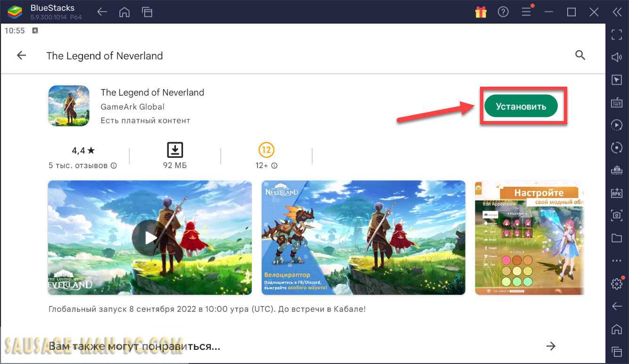Open GameArk Global developer page
The height and width of the screenshot is (364, 629).
(132, 107)
